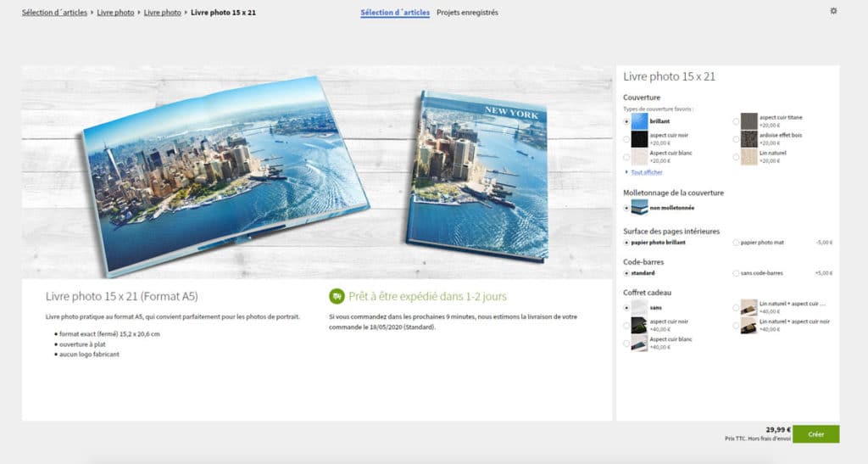Click the 'sans' gift box thumbnail
The height and width of the screenshot is (464, 868).
639,307
